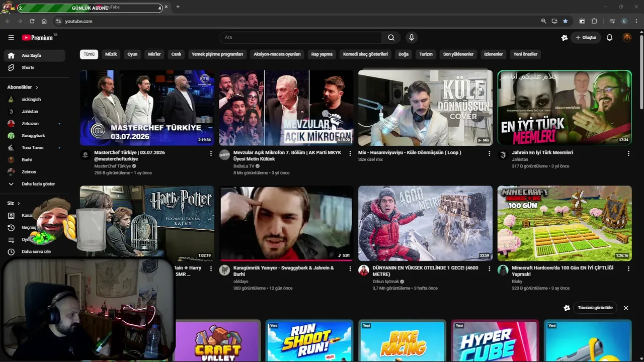This screenshot has width=644, height=362.
Task: Open the account avatar menu
Action: pyautogui.click(x=627, y=38)
